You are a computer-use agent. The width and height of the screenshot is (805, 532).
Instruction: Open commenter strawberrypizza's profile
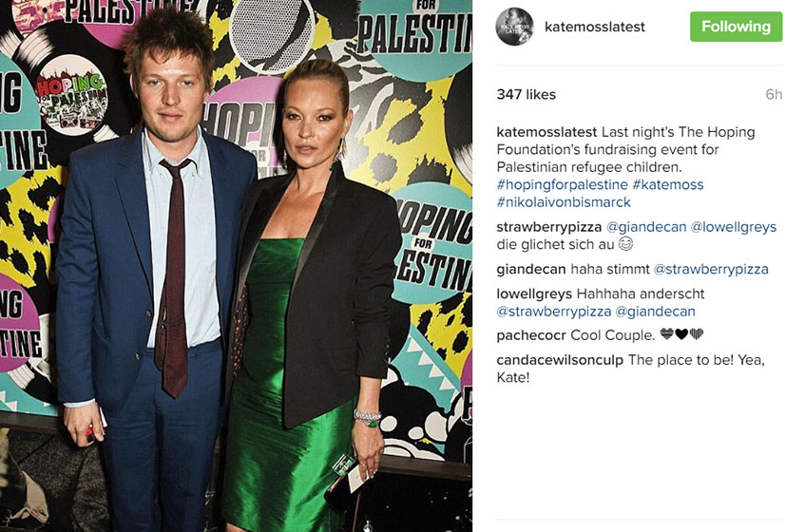click(548, 227)
